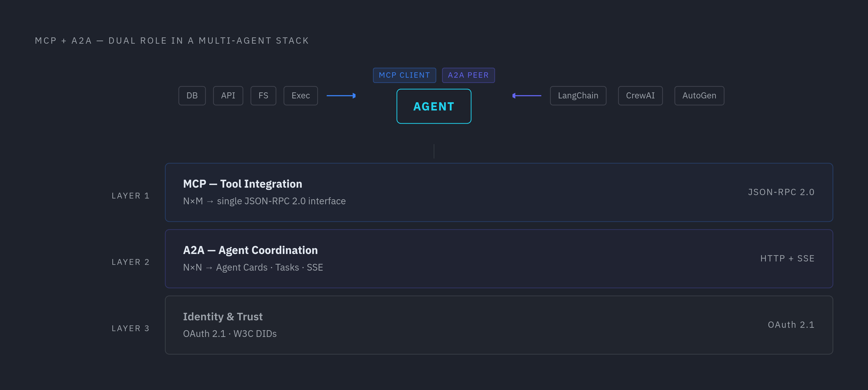Click the OAuth 2.1 tag on the right

791,325
